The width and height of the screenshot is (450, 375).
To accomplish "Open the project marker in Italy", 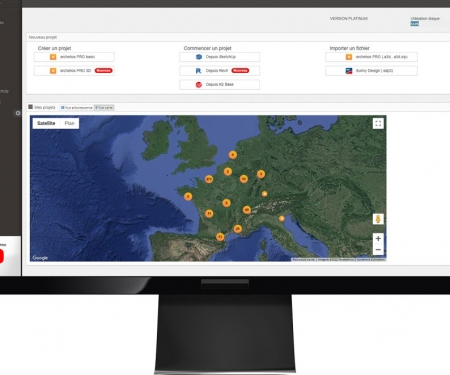I will (282, 218).
